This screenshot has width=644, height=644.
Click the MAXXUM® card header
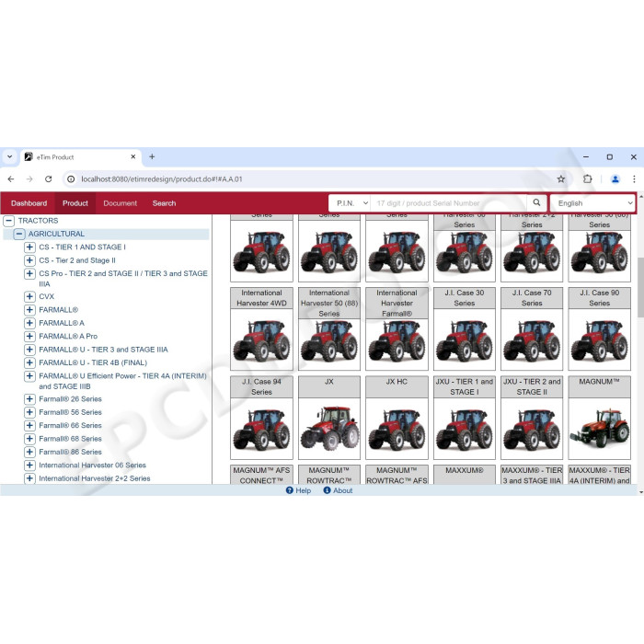[464, 475]
